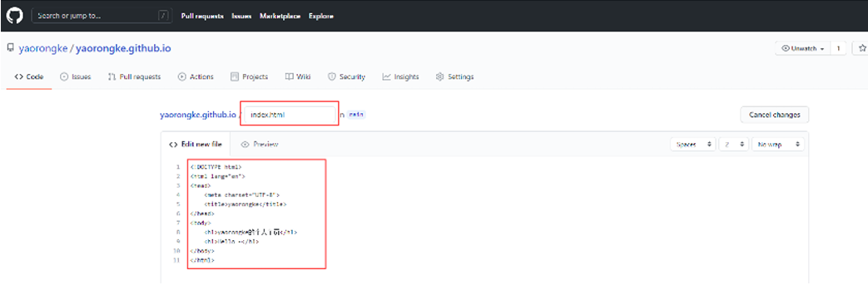Open the No wrap dropdown
This screenshot has width=868, height=300.
point(777,145)
